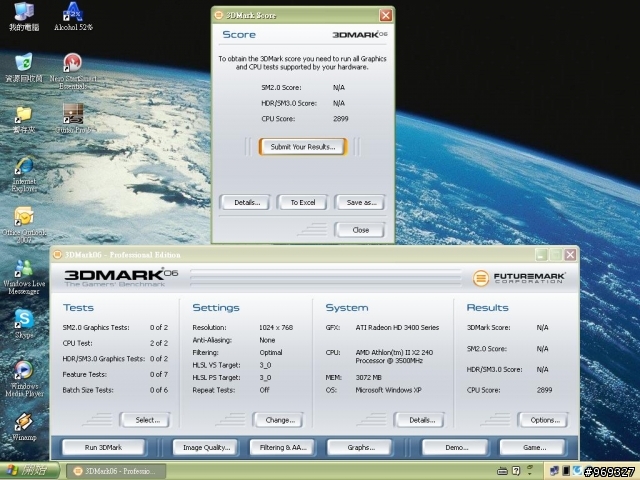
Task: Click the language bar keyboard tray icon
Action: (502, 471)
